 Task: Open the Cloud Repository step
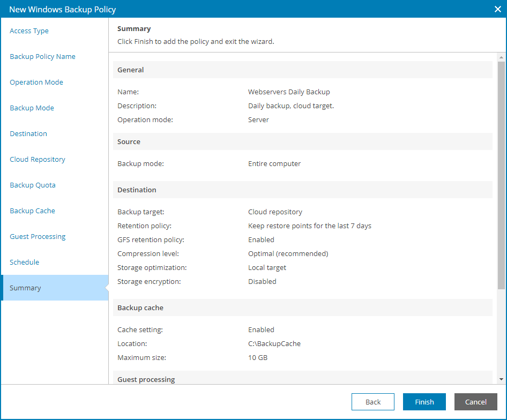(38, 160)
